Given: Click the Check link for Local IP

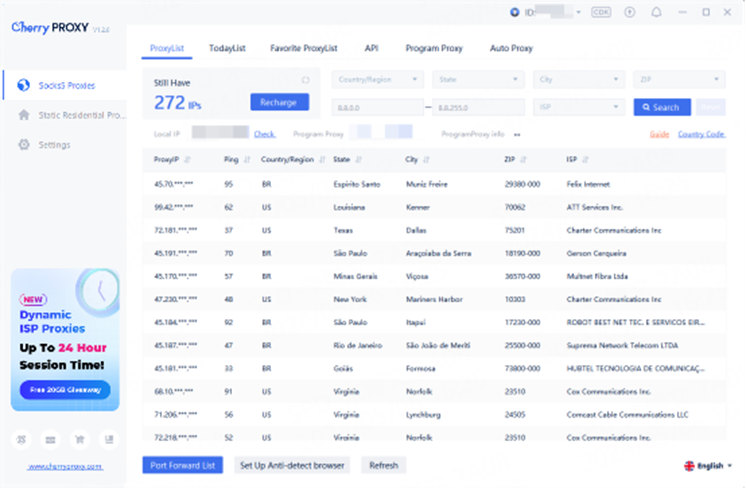Looking at the screenshot, I should (265, 134).
